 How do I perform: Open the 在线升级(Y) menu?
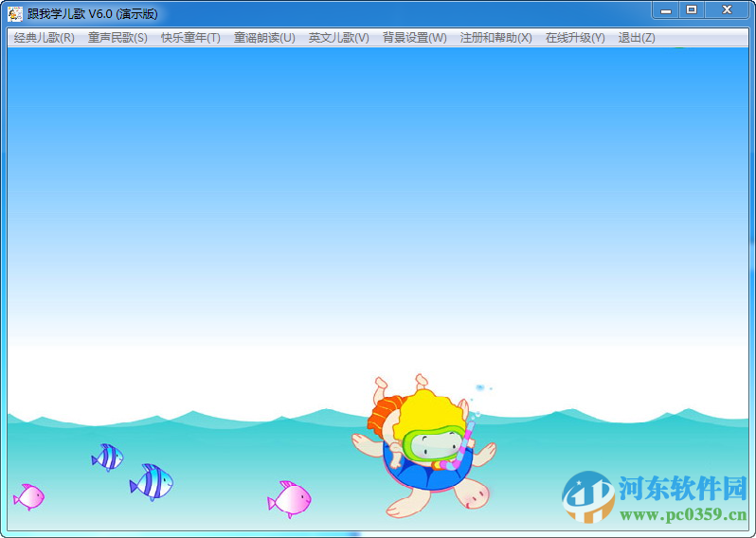coord(575,38)
